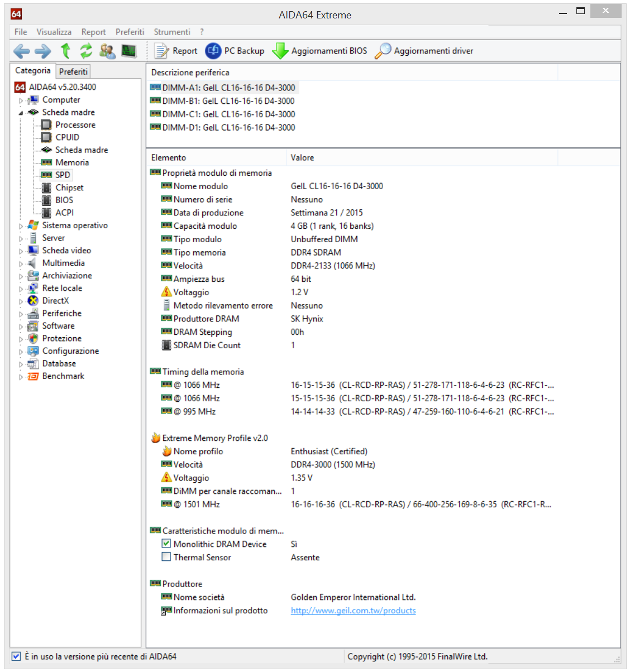Image resolution: width=630 pixels, height=672 pixels.
Task: Click the SDRAM Die Count chip icon
Action: [166, 345]
